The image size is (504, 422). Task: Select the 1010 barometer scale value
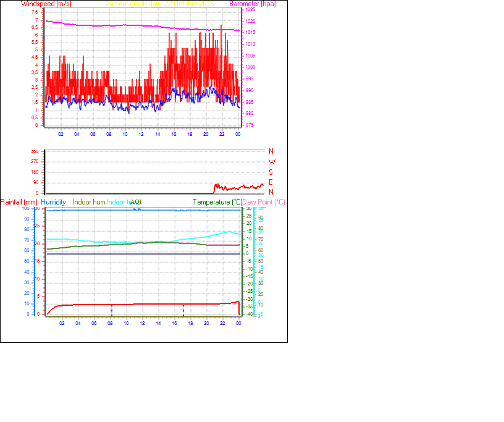[x=250, y=44]
